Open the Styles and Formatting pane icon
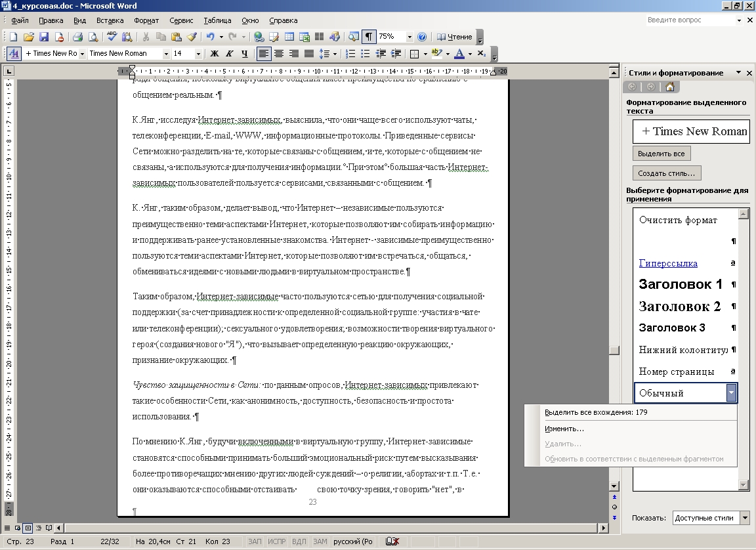Viewport: 756px width, 550px height. click(14, 54)
